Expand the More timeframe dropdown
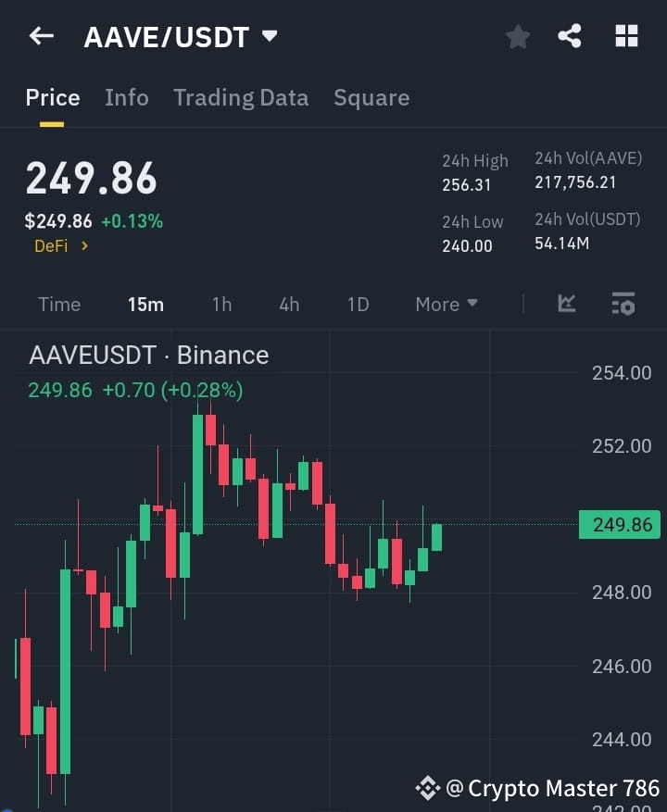The width and height of the screenshot is (667, 812). click(446, 304)
